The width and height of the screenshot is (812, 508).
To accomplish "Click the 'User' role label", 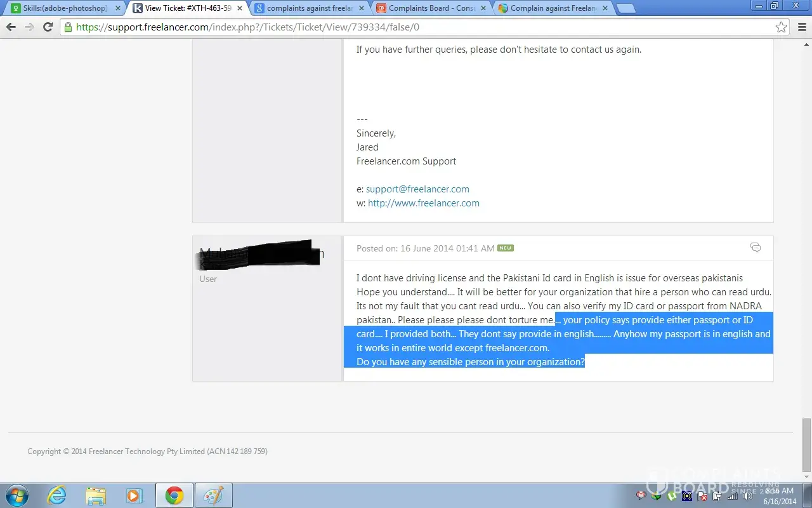I will pyautogui.click(x=208, y=279).
